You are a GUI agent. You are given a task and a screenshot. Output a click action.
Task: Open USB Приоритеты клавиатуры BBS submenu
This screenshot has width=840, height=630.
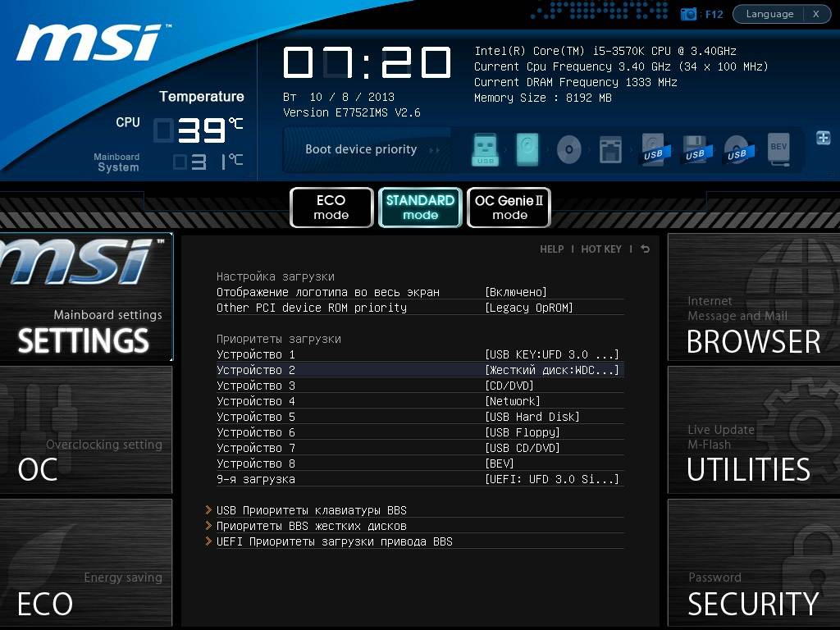point(312,510)
